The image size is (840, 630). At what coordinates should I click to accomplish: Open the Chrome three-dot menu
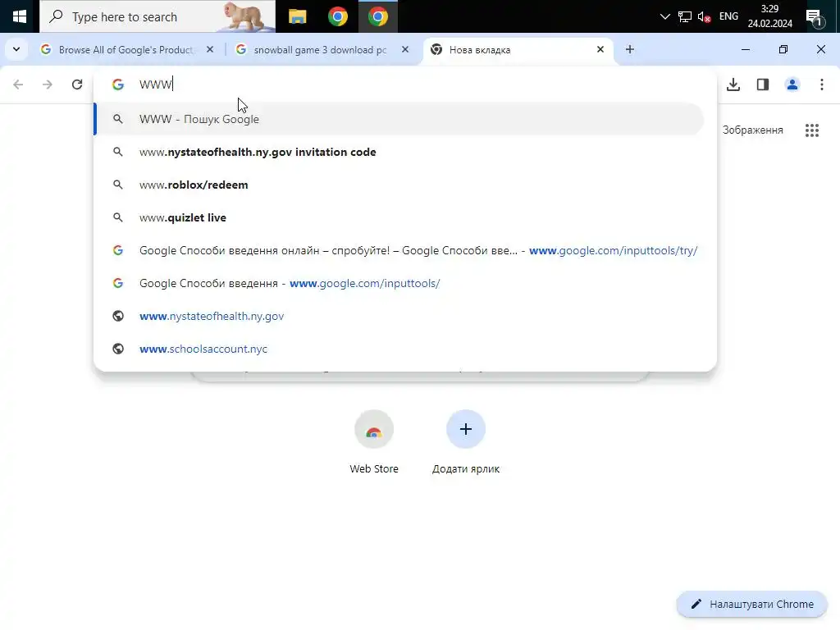pyautogui.click(x=822, y=84)
